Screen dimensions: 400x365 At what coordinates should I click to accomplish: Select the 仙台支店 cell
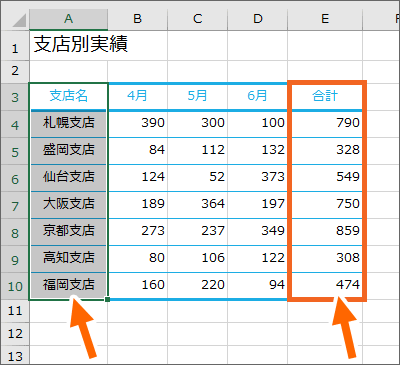tap(68, 178)
